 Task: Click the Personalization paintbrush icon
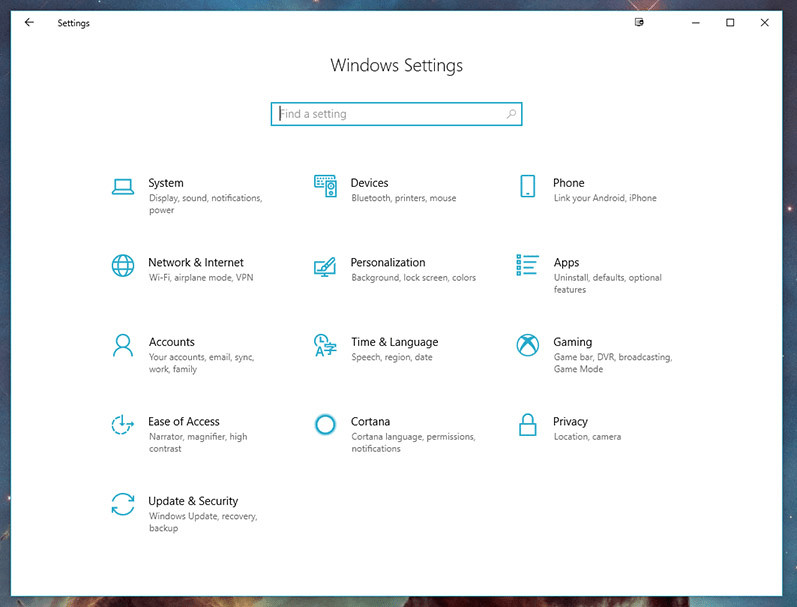(x=325, y=266)
